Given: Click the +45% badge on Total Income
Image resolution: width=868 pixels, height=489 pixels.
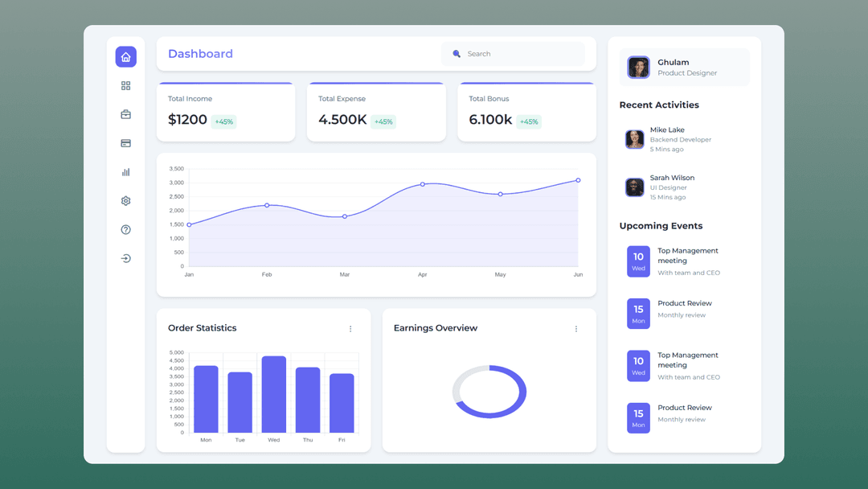Looking at the screenshot, I should [x=223, y=121].
